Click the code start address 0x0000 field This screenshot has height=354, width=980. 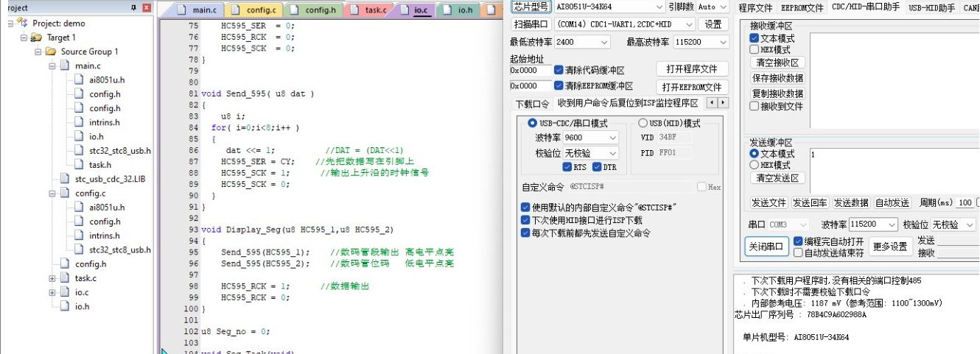pos(531,71)
